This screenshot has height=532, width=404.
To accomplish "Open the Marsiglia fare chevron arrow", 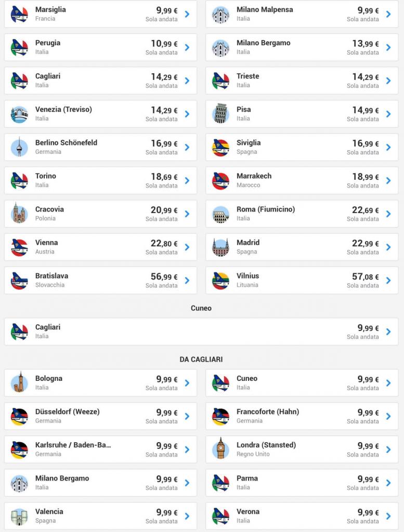I will point(187,14).
